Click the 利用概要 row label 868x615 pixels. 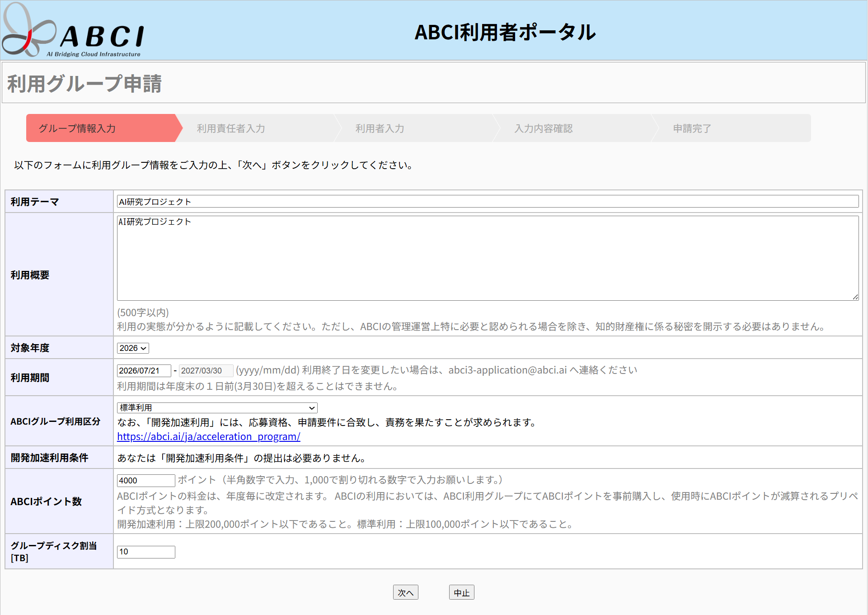[30, 275]
